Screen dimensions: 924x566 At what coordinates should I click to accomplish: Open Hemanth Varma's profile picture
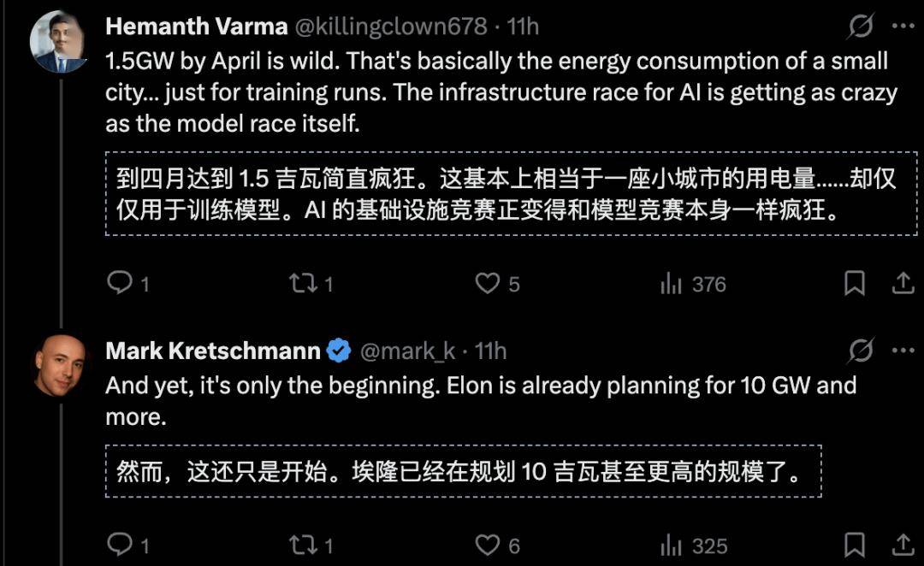[x=59, y=43]
